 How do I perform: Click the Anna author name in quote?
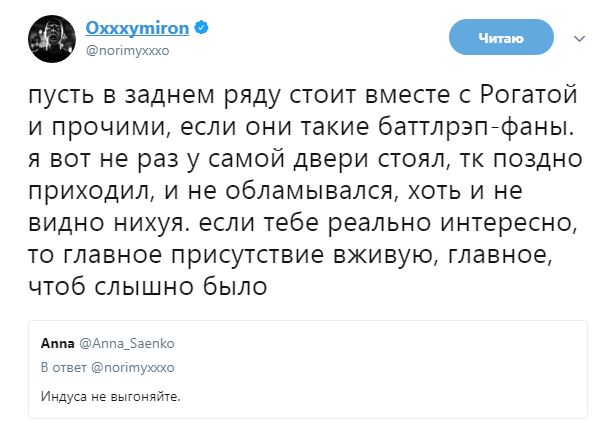53,343
